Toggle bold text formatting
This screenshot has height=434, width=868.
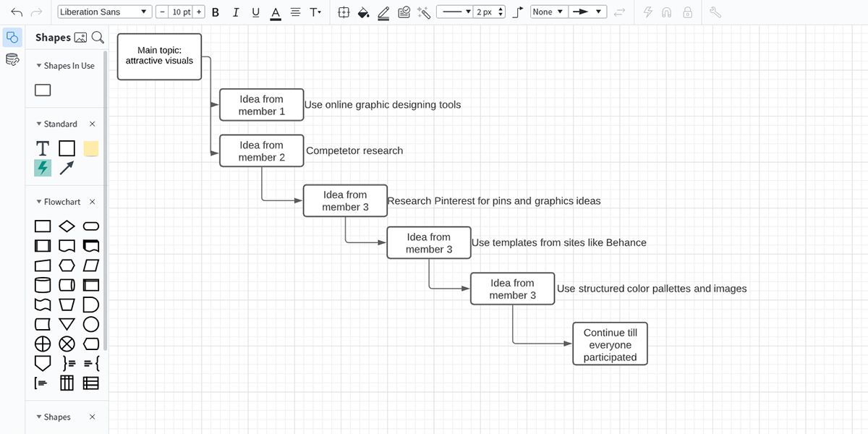click(216, 12)
